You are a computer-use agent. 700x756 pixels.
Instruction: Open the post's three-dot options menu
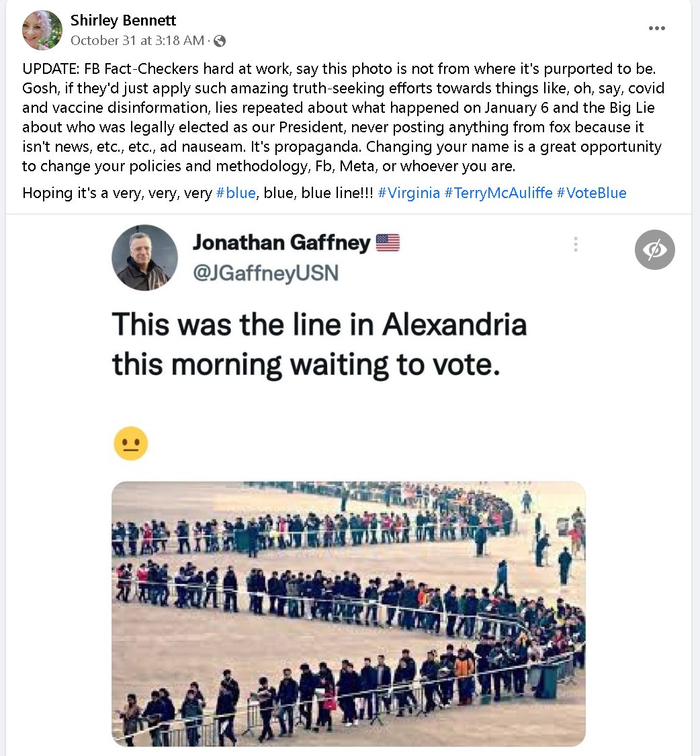pos(657,28)
